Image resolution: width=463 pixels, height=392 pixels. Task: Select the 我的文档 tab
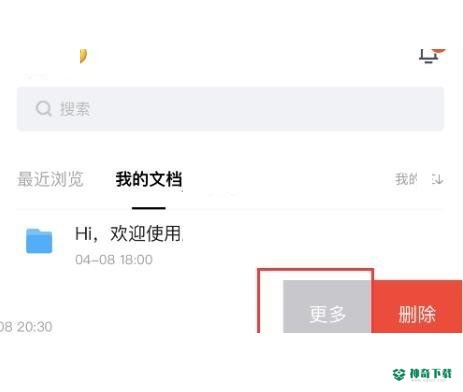click(x=149, y=179)
